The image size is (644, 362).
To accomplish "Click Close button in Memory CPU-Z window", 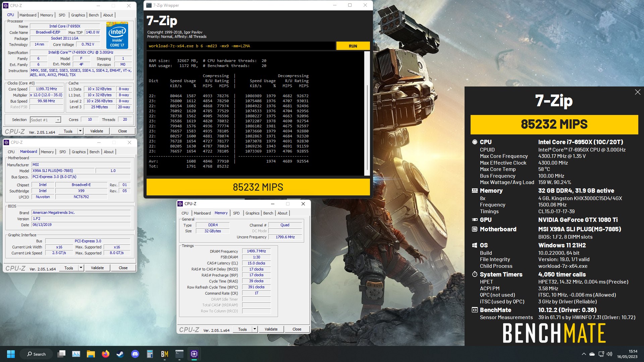I will pos(297,329).
